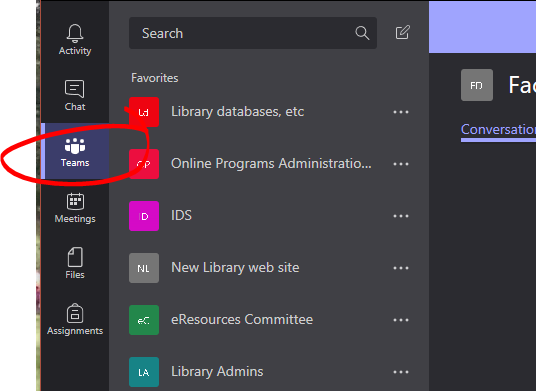This screenshot has height=391, width=536.
Task: Click the FD team avatar in header
Action: click(x=477, y=85)
